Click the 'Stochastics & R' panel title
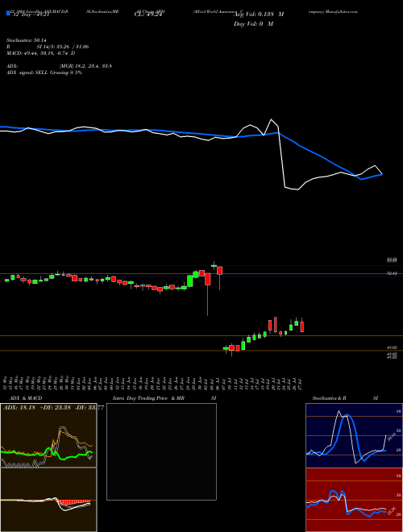Image resolution: width=403 pixels, height=532 pixels. tap(330, 398)
